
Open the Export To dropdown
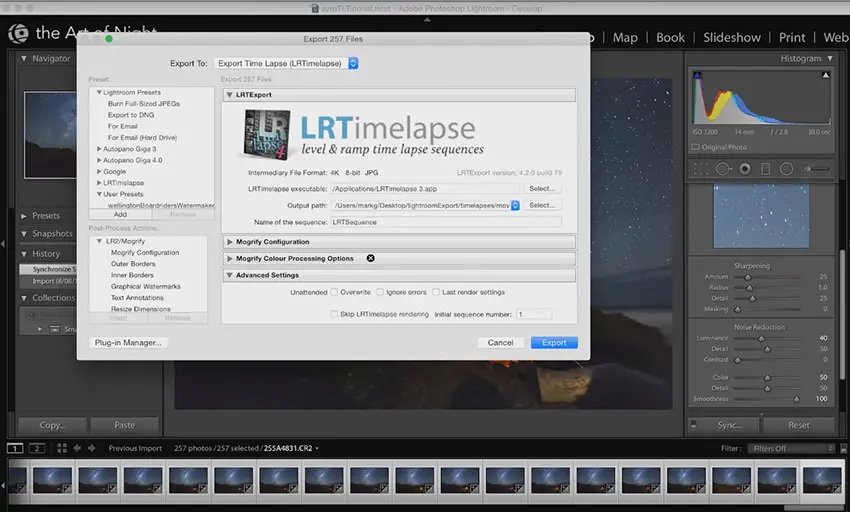coord(286,63)
